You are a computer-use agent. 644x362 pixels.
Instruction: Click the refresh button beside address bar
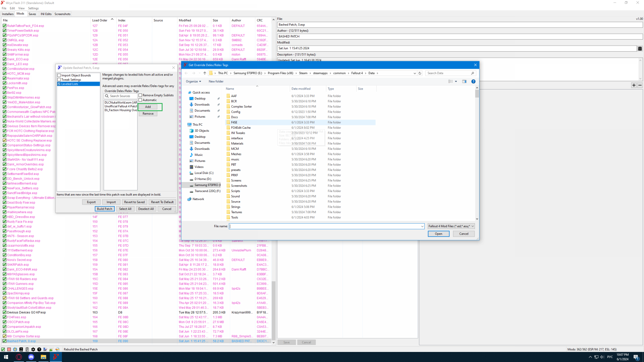pyautogui.click(x=420, y=73)
